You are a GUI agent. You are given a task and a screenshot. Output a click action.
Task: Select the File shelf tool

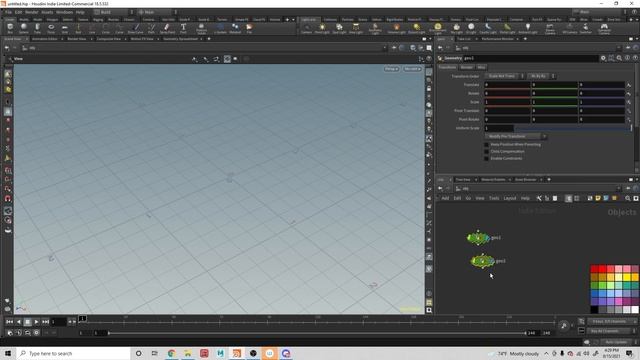[249, 28]
